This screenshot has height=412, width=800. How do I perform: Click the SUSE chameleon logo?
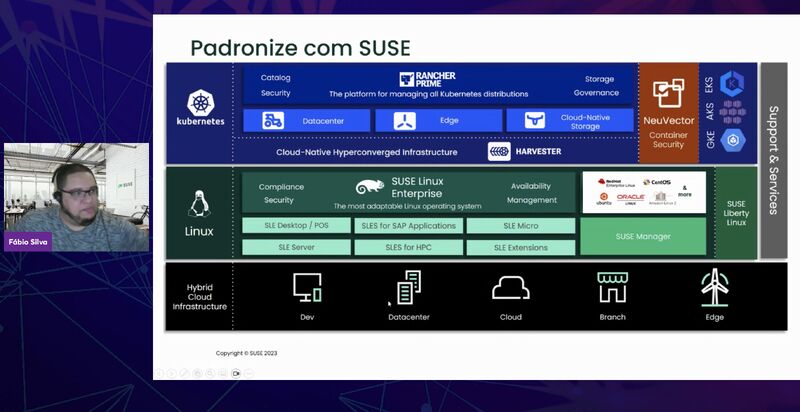click(x=370, y=187)
